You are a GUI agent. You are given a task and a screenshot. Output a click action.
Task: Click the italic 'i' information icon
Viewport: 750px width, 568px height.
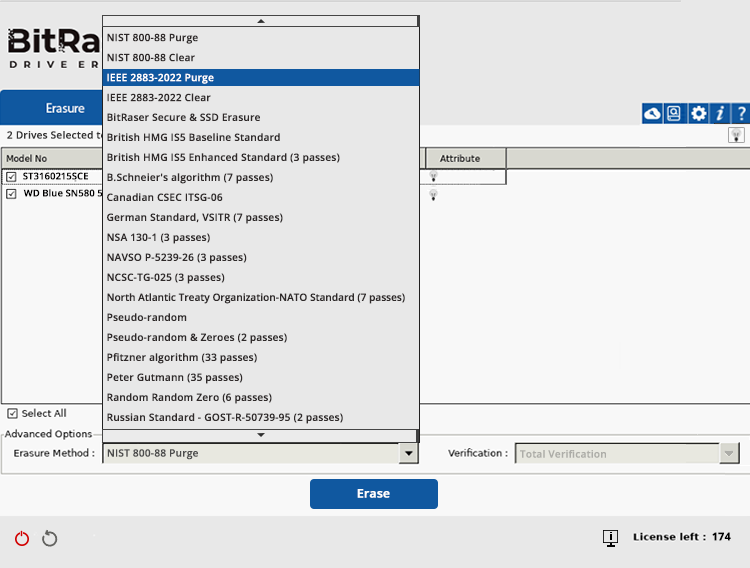click(x=720, y=113)
